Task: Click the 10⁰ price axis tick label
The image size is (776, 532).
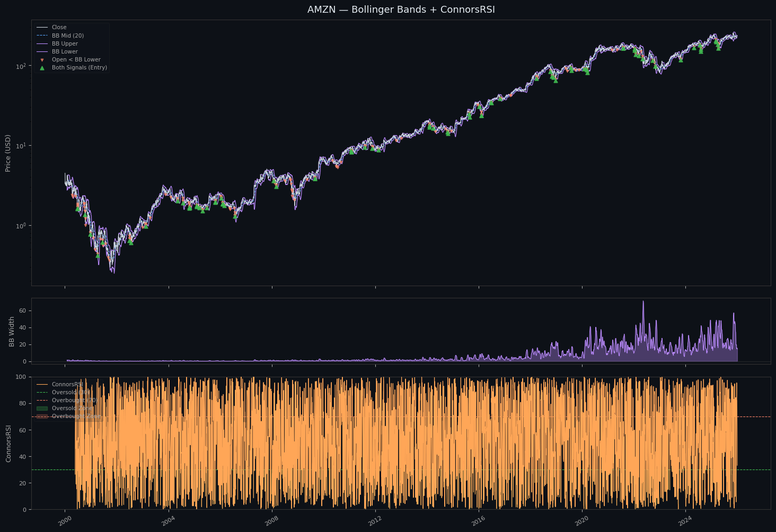Action: [21, 226]
